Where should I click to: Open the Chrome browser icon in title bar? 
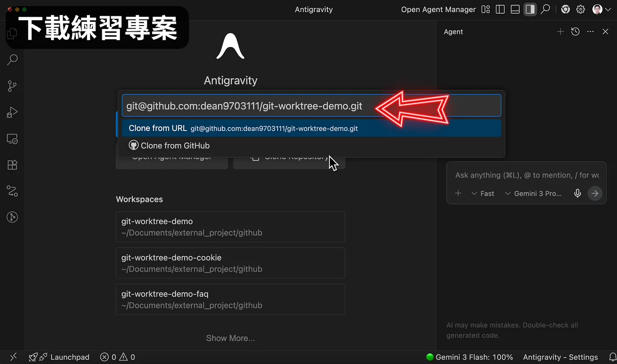tap(565, 9)
